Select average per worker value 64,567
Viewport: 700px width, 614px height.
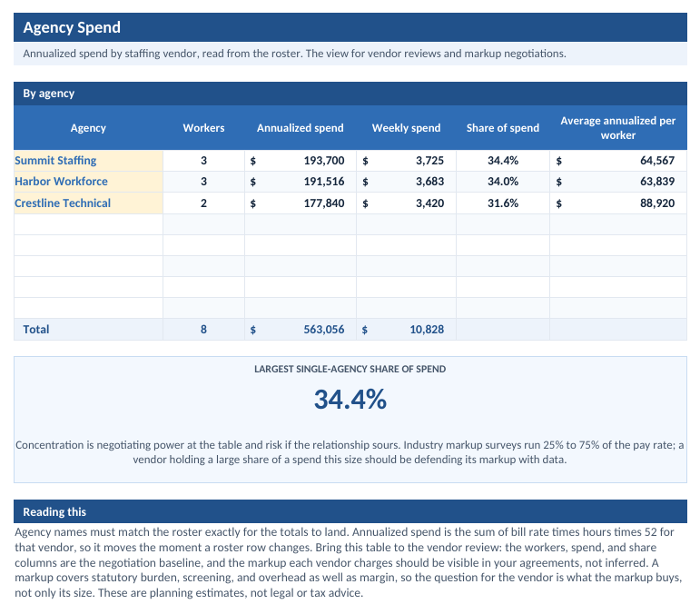pos(618,160)
